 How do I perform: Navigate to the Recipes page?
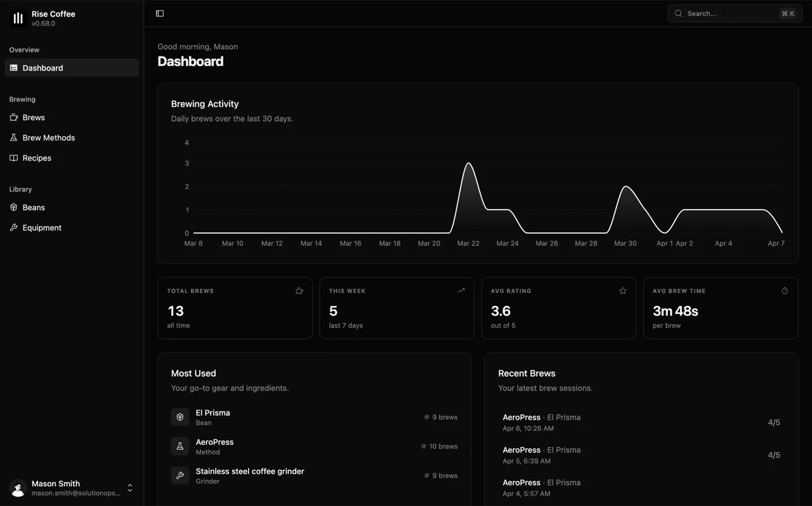[x=37, y=158]
